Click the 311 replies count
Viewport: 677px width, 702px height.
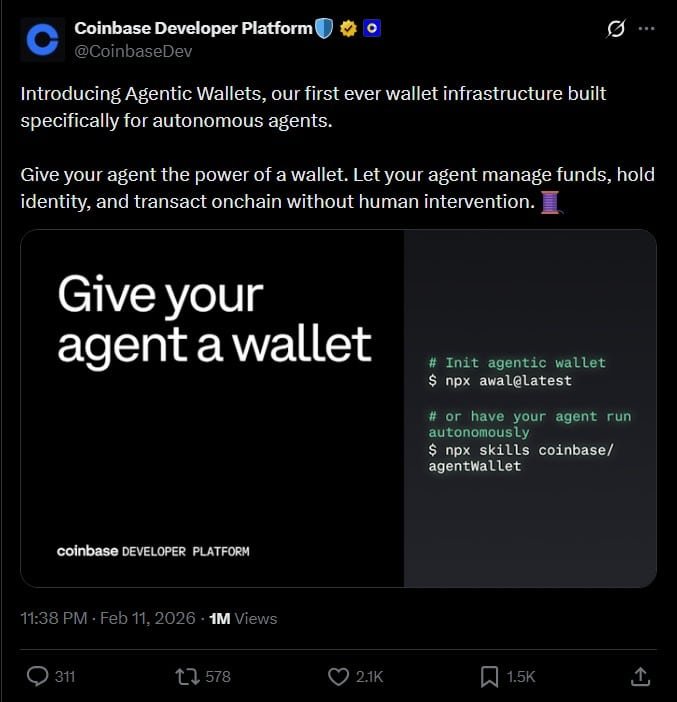pos(65,676)
